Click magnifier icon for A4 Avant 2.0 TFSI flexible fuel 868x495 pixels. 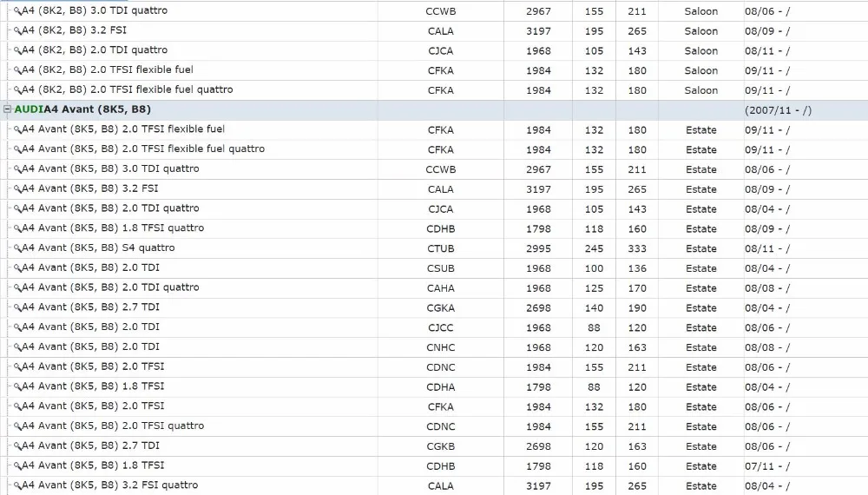(x=17, y=130)
